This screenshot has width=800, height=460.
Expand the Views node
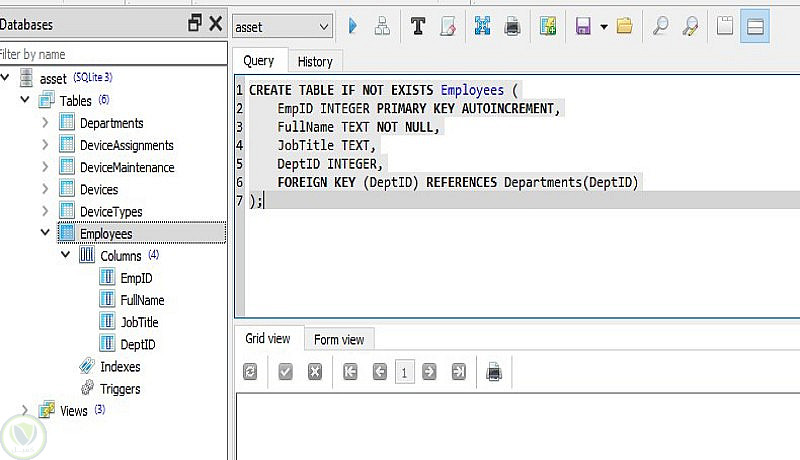click(x=24, y=410)
